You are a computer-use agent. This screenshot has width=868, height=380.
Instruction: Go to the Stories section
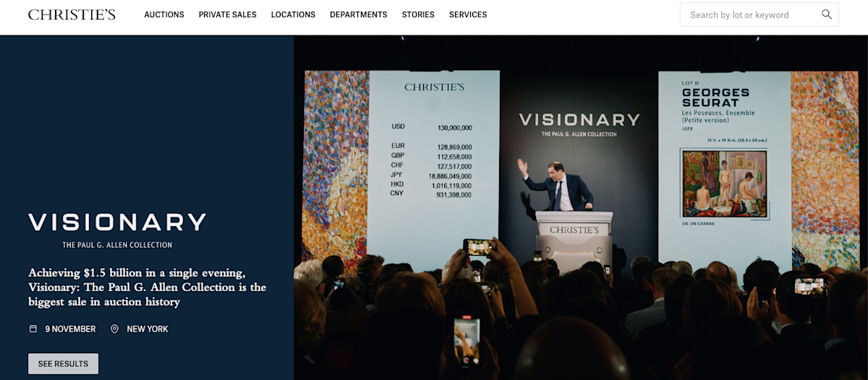click(418, 14)
